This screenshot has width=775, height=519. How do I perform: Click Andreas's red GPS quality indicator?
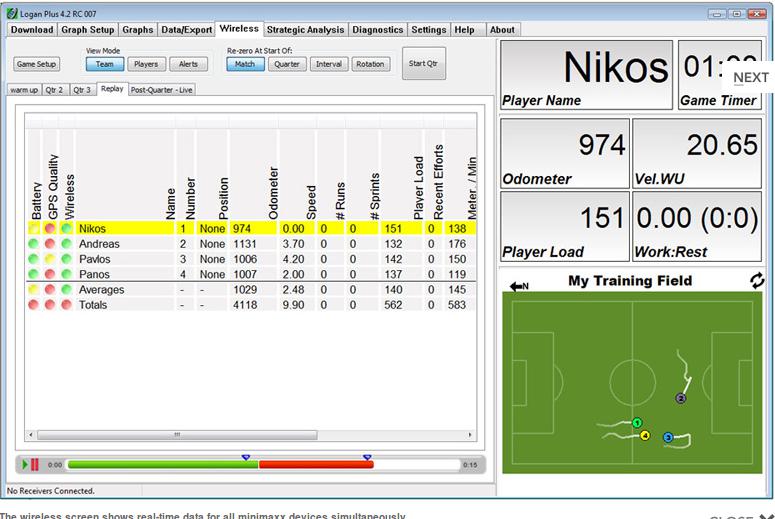click(51, 244)
